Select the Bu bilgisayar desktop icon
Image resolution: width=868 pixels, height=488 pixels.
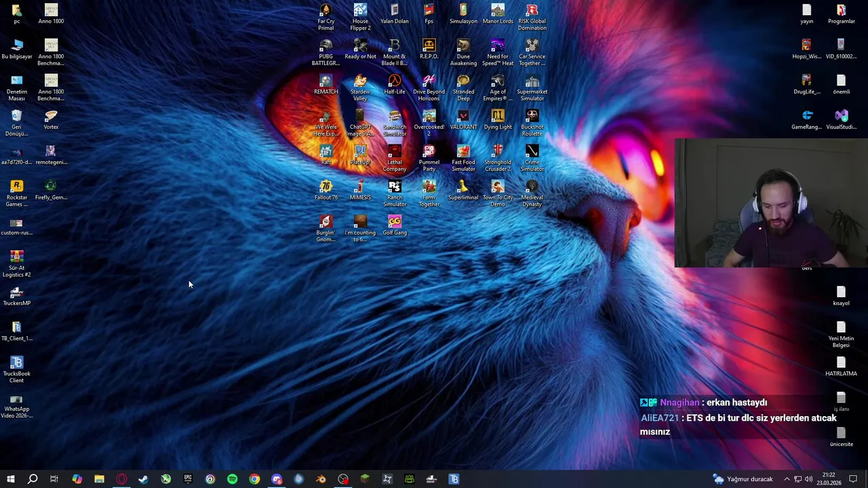click(x=17, y=49)
